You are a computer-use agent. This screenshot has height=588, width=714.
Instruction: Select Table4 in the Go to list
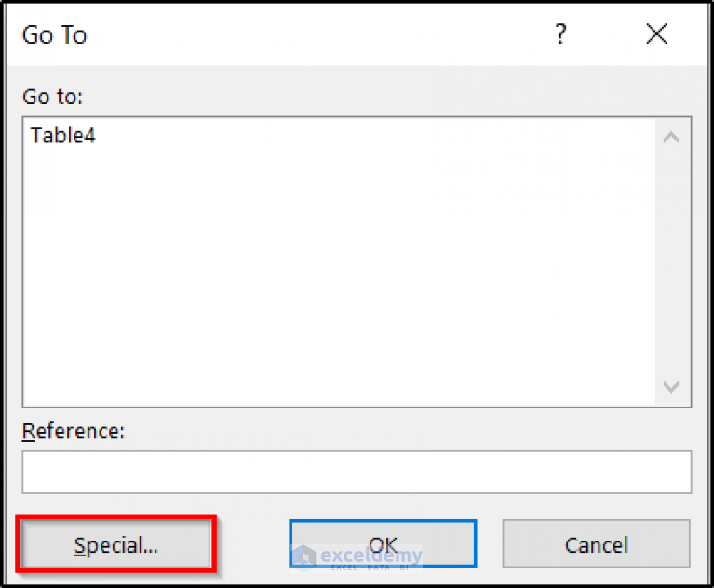pos(63,136)
